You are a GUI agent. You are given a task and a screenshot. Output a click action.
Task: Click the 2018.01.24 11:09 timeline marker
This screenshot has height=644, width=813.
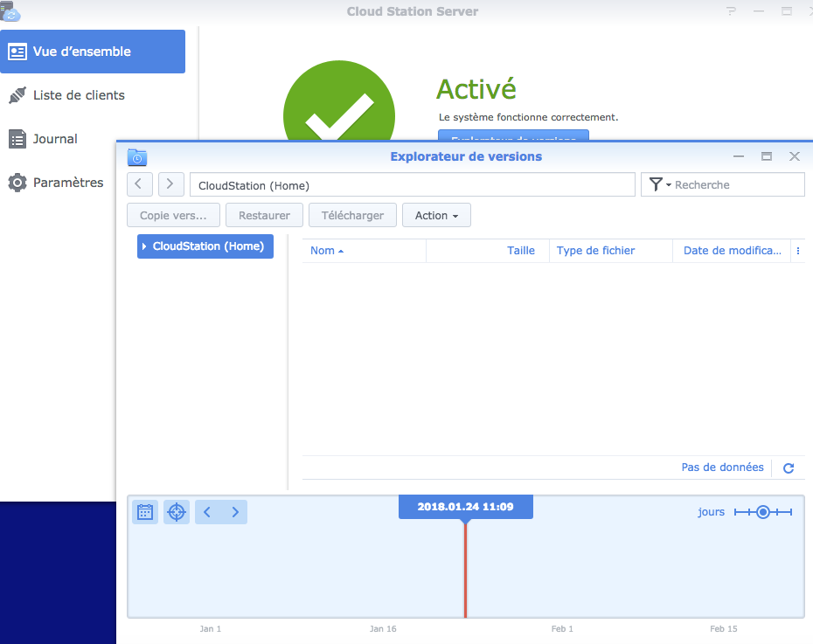[466, 507]
